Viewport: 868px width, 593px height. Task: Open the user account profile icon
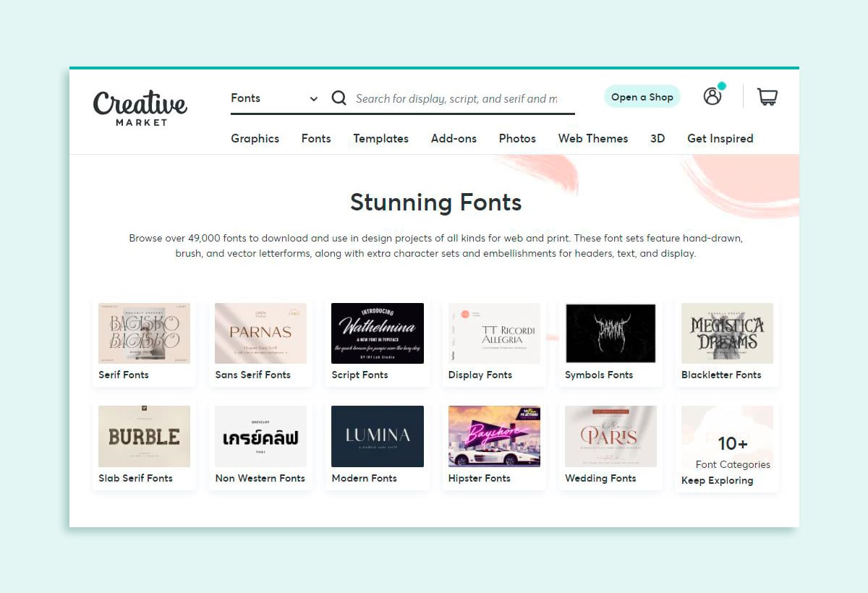click(x=712, y=96)
